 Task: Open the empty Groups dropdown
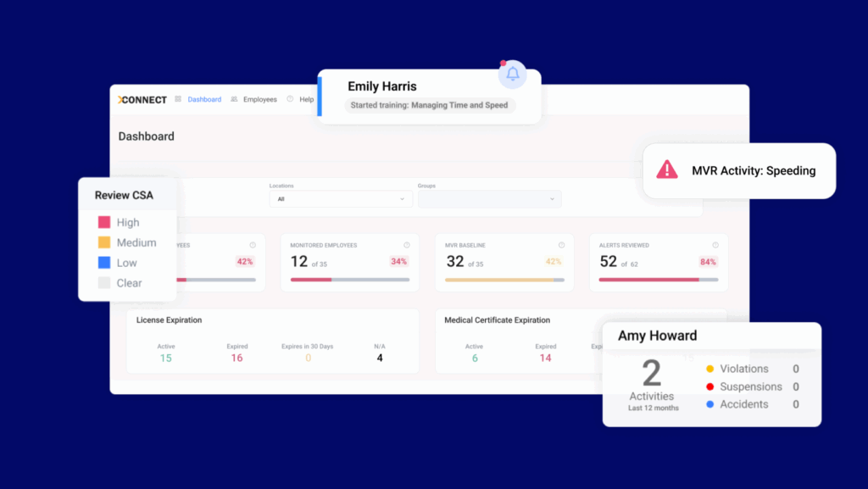(x=490, y=199)
